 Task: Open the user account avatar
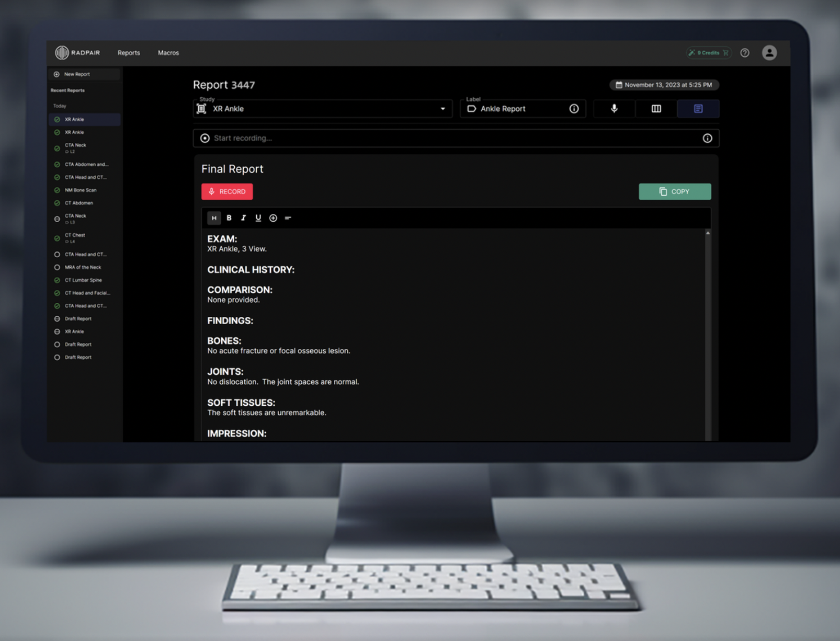(x=769, y=53)
